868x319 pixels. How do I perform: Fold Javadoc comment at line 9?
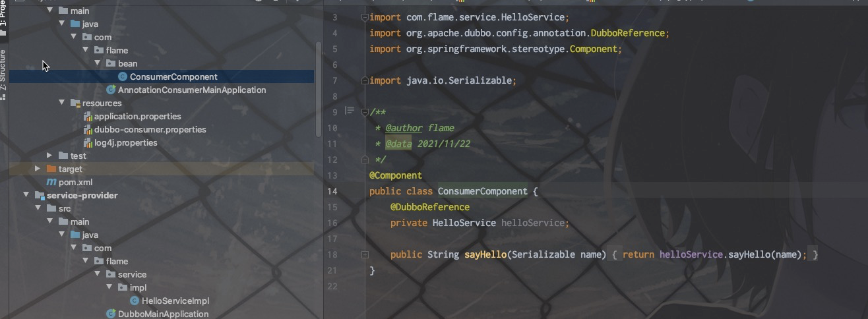pyautogui.click(x=365, y=112)
